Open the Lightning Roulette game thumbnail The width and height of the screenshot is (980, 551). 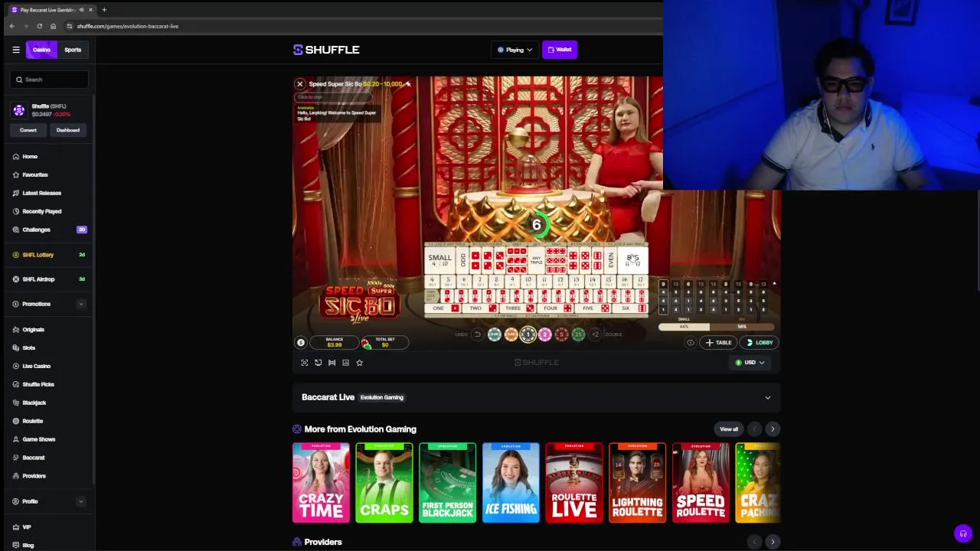[638, 483]
